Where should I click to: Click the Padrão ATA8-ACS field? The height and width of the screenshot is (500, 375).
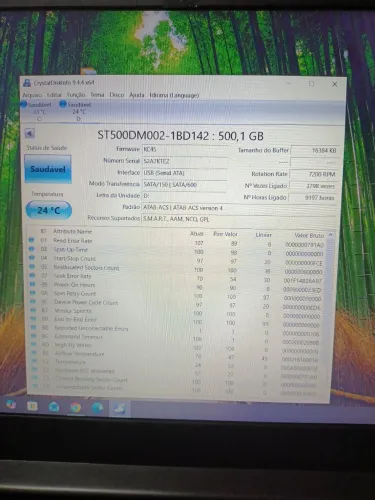[239, 208]
